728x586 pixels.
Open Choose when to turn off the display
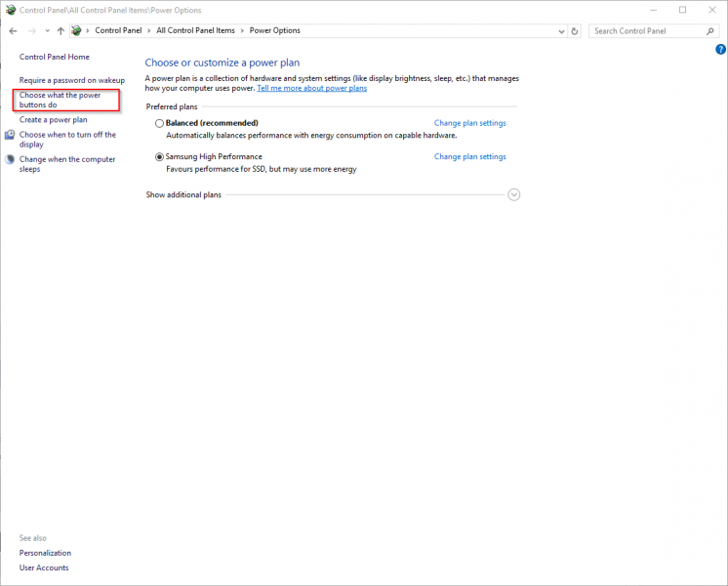coord(67,140)
